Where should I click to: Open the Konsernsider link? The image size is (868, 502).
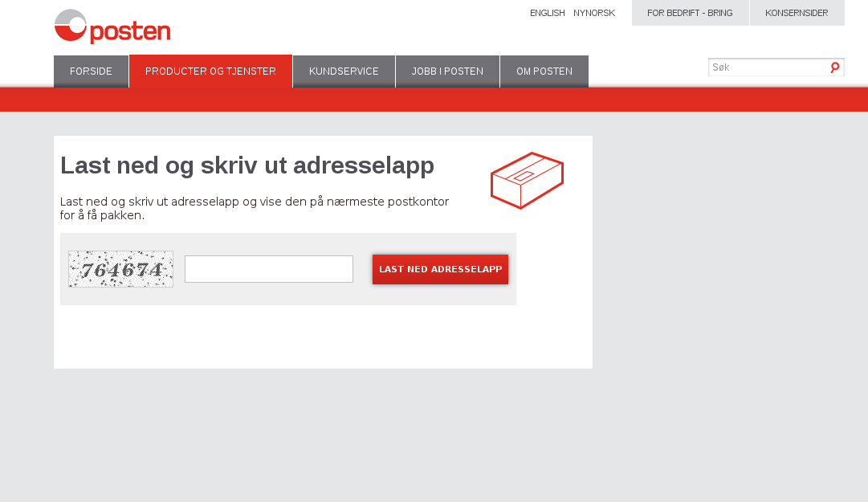[797, 13]
